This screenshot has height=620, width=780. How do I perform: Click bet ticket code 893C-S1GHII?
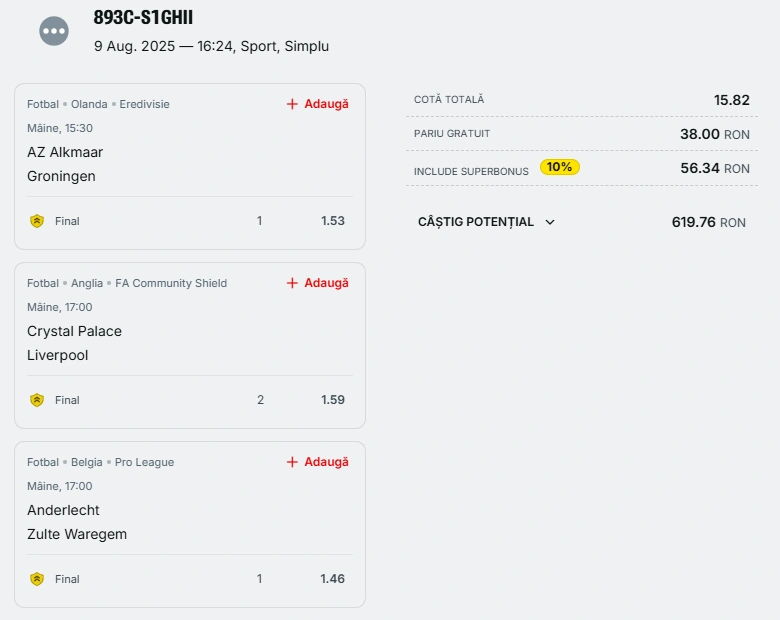[143, 17]
